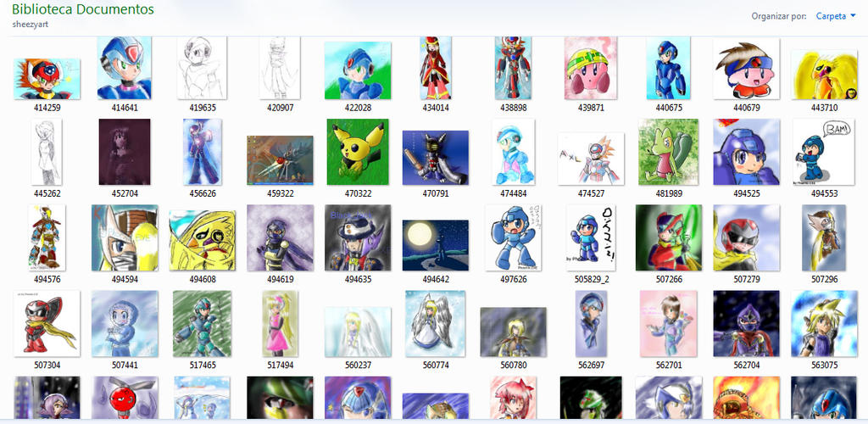Image resolution: width=868 pixels, height=424 pixels.
Task: Click the file name label 481989
Action: 669,193
